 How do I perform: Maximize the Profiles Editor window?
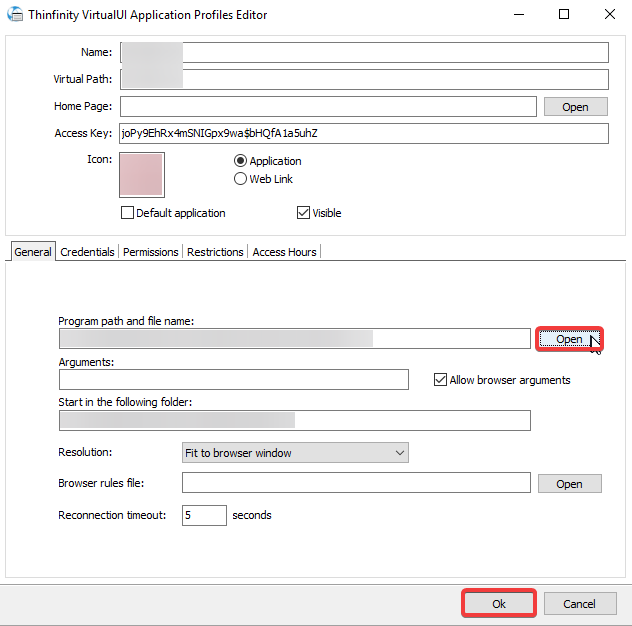coord(564,15)
